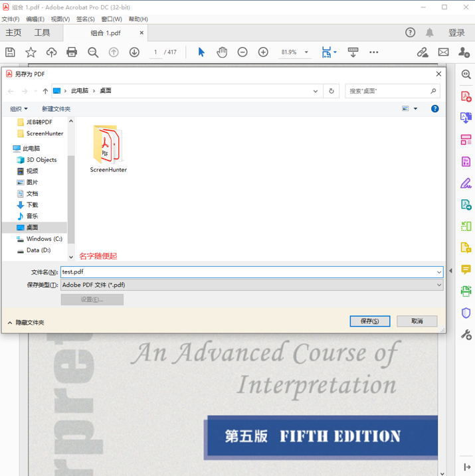475x476 pixels.
Task: Open the search magnifier in right panel
Action: point(466,74)
